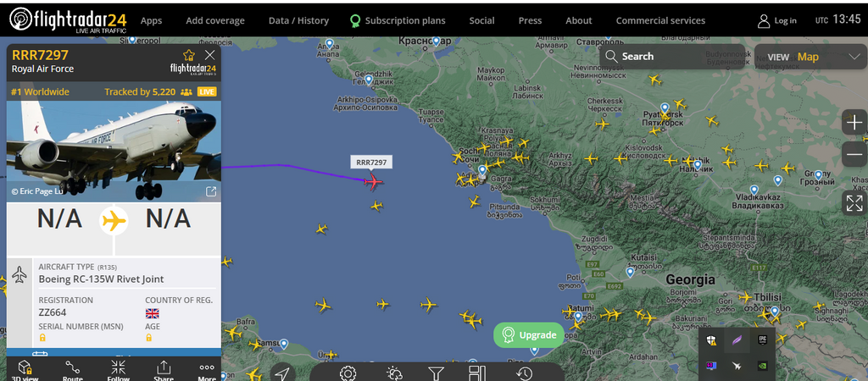The height and width of the screenshot is (381, 868).
Task: Open playback history clock icon
Action: (x=524, y=374)
